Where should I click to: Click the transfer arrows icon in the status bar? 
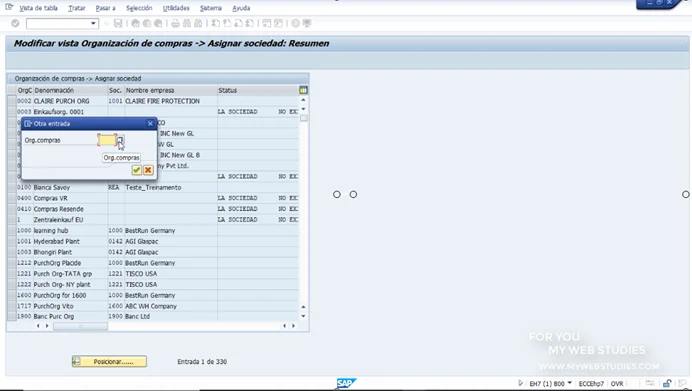[x=650, y=383]
